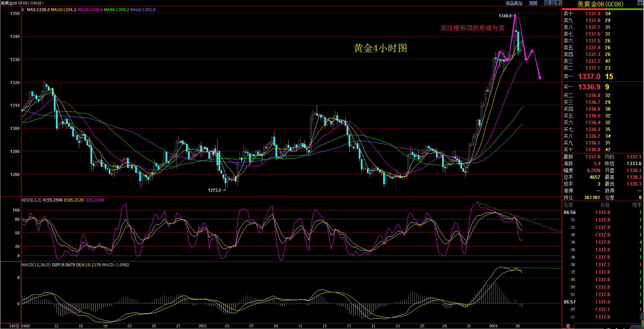Click the 价格 column header in tick list
Viewport: 644px width, 329px height.
(605, 205)
